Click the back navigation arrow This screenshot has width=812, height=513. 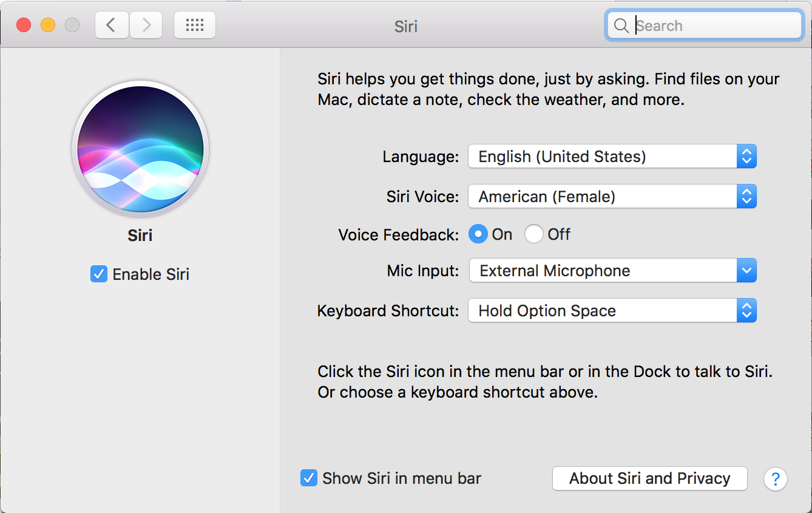coord(112,25)
